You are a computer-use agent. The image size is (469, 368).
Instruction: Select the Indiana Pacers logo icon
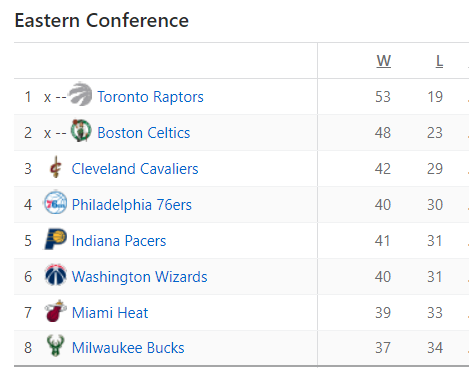click(56, 239)
